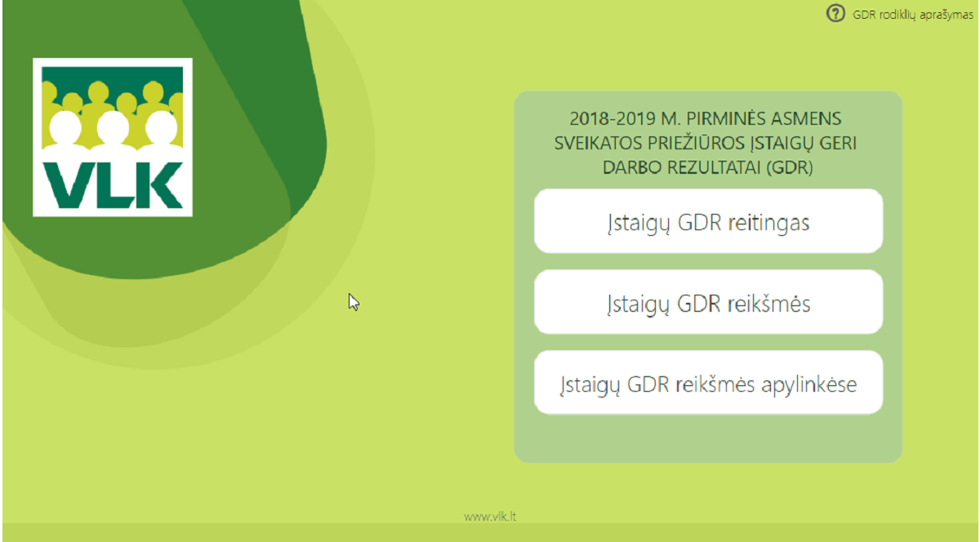Image resolution: width=980 pixels, height=542 pixels.
Task: Click the VLK logo image
Action: point(112,136)
